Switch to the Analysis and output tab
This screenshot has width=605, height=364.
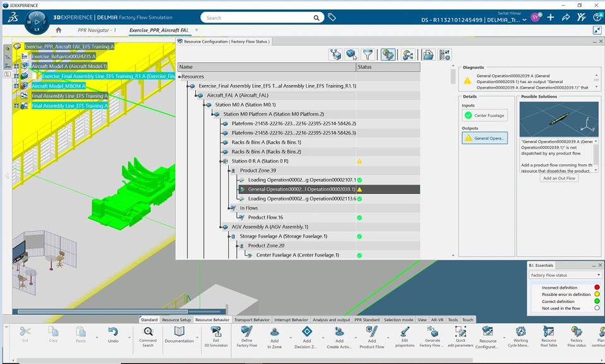click(x=331, y=320)
